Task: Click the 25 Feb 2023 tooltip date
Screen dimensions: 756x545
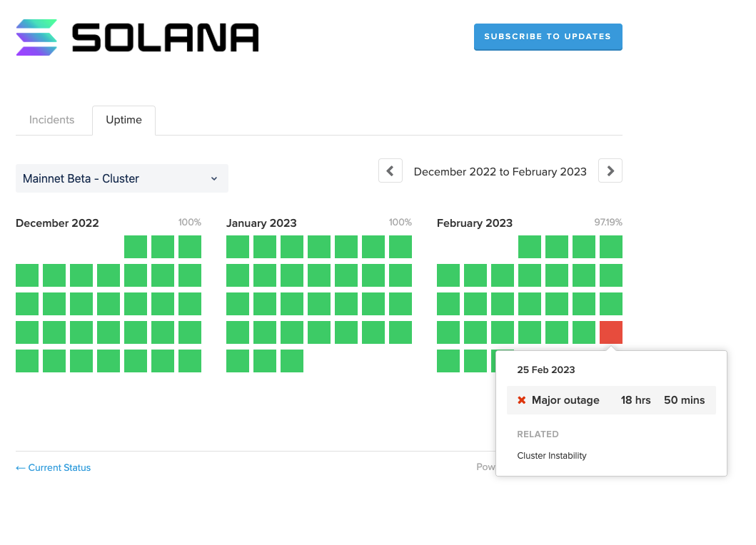Action: coord(546,370)
